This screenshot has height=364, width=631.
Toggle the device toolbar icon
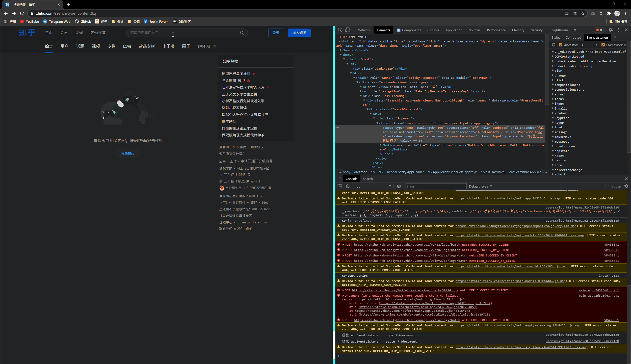[x=348, y=30]
